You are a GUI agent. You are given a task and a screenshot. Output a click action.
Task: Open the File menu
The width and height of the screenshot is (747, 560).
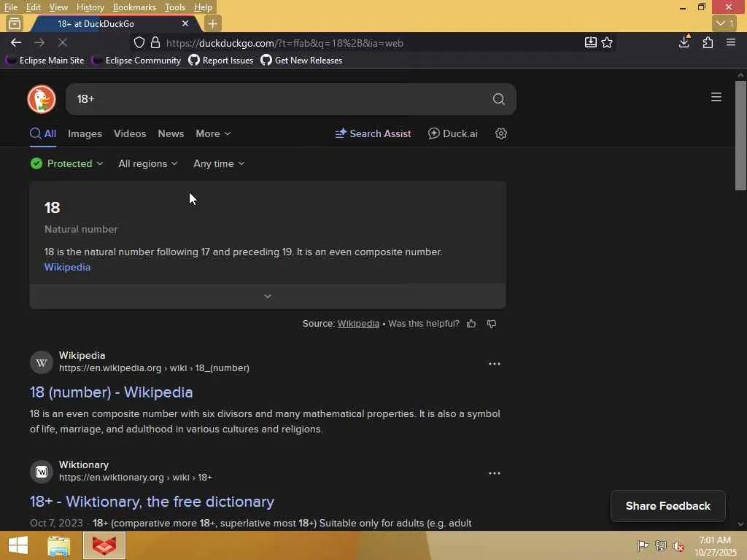[x=10, y=7]
